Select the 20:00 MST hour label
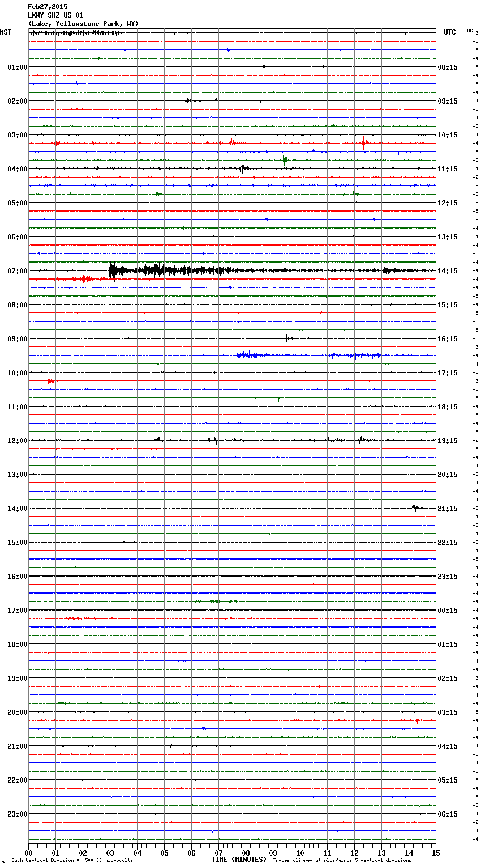The image size is (481, 868). 17,712
